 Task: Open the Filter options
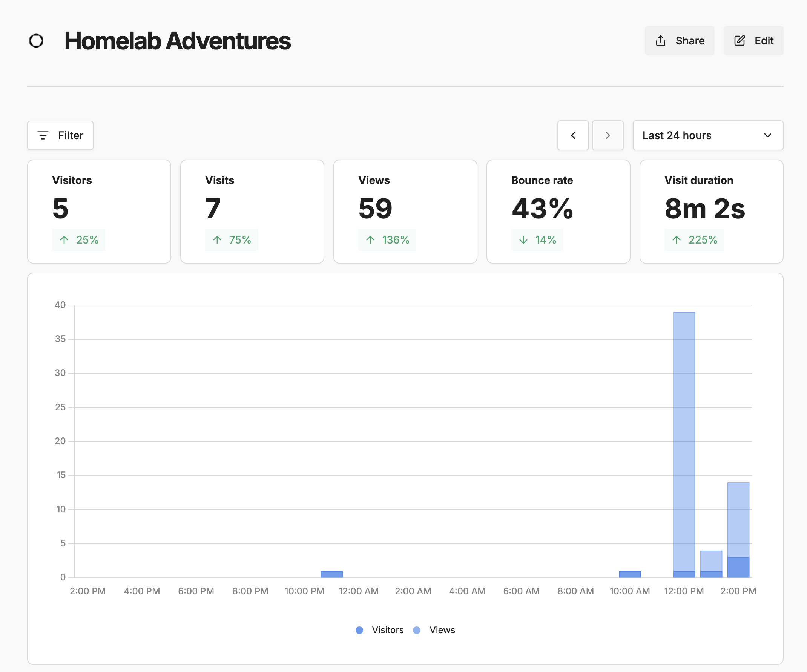click(60, 135)
